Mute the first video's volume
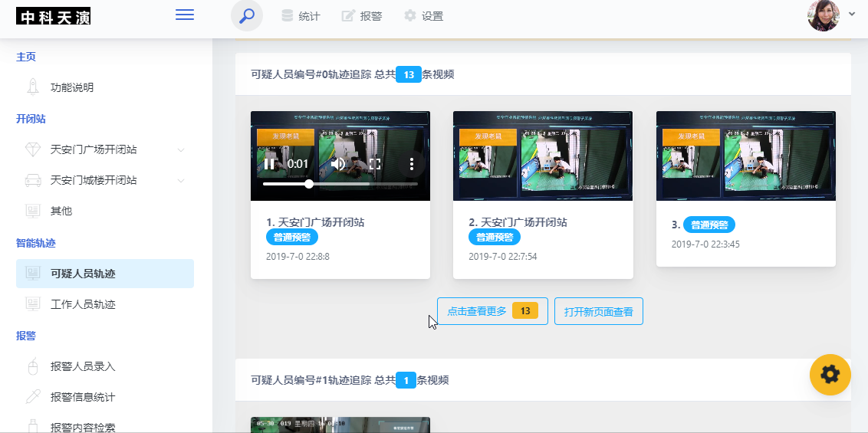Screen dimensions: 868x433 coord(337,164)
